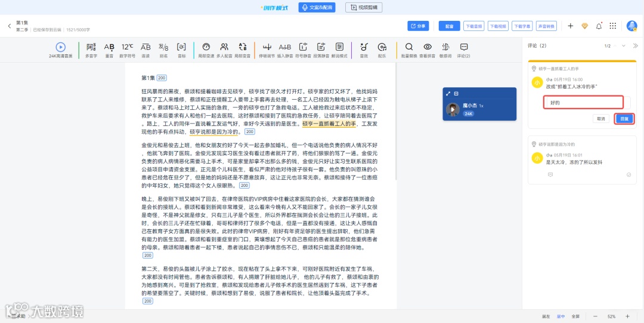
Task: Click the 配音 dubbing button
Action: pos(450,26)
